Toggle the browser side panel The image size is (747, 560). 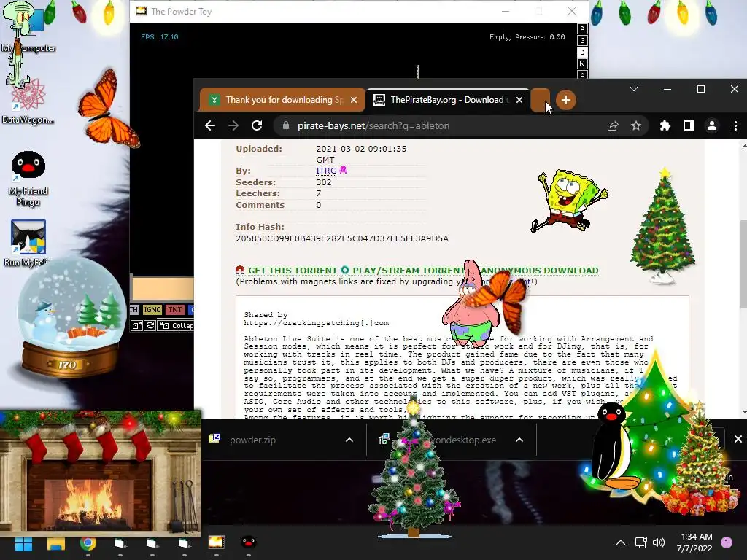(x=689, y=125)
